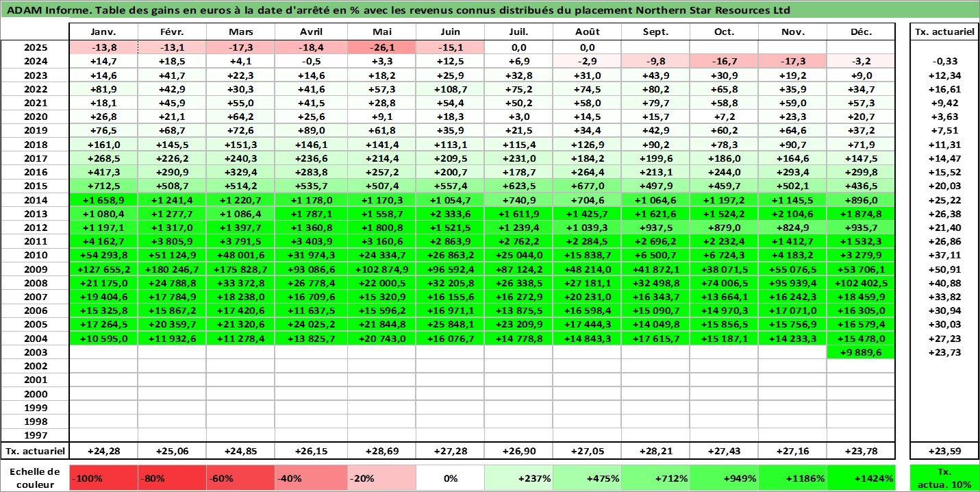
Task: Select the 'Mars' column header
Action: point(241,32)
